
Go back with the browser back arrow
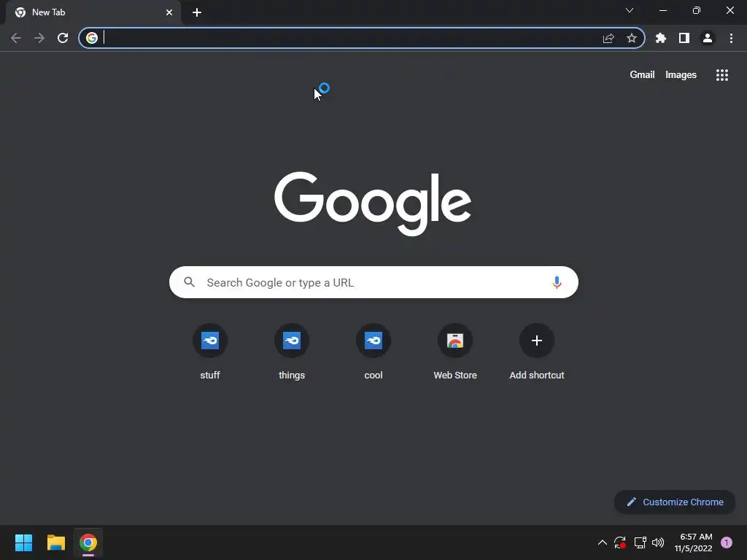(16, 38)
